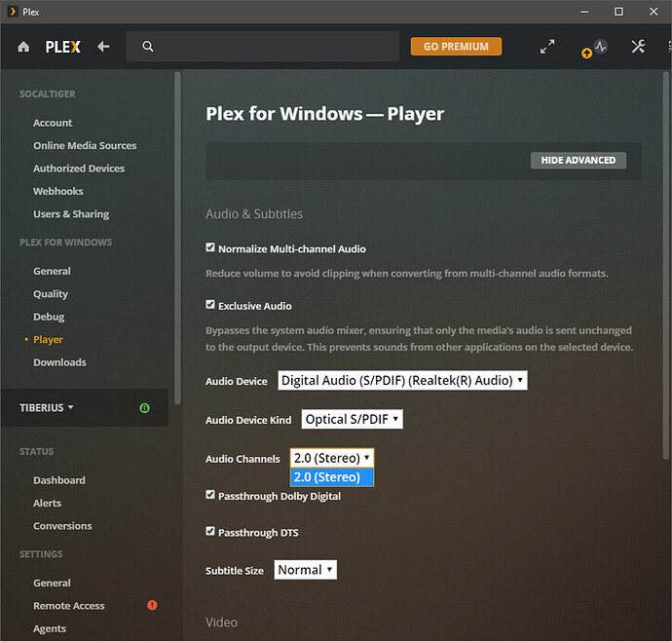The height and width of the screenshot is (641, 672).
Task: Open Account settings
Action: [53, 123]
